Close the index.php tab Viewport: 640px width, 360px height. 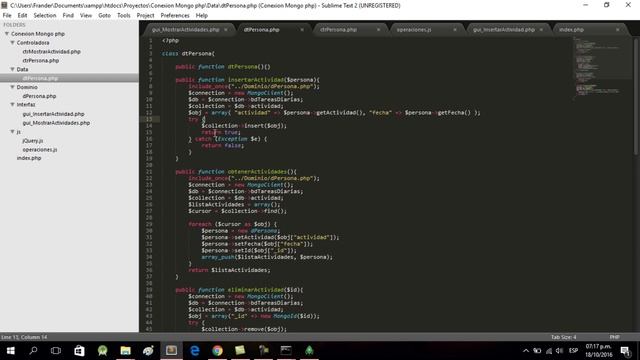(x=618, y=30)
